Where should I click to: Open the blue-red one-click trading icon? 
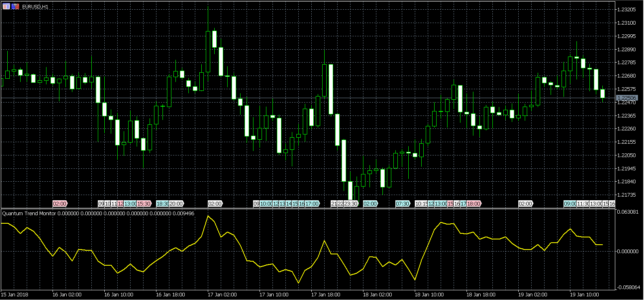click(x=15, y=6)
